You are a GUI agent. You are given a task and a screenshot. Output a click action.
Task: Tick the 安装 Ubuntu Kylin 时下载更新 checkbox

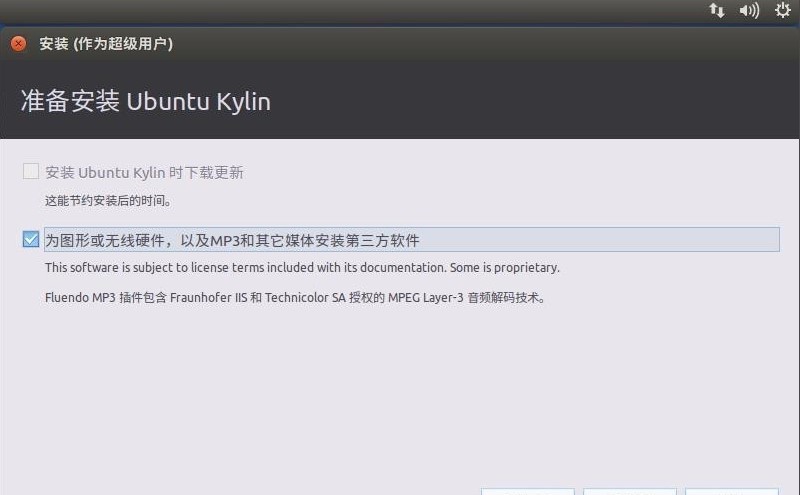[x=31, y=171]
